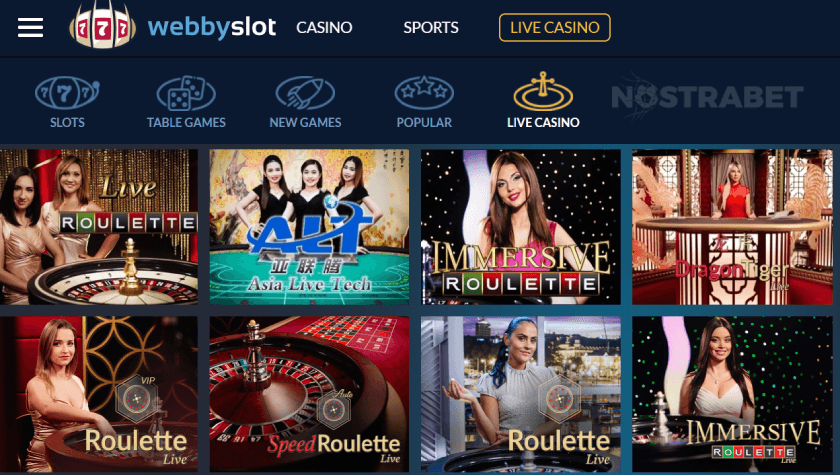Click the webbyslot text logo
This screenshot has height=475, width=840.
(212, 27)
